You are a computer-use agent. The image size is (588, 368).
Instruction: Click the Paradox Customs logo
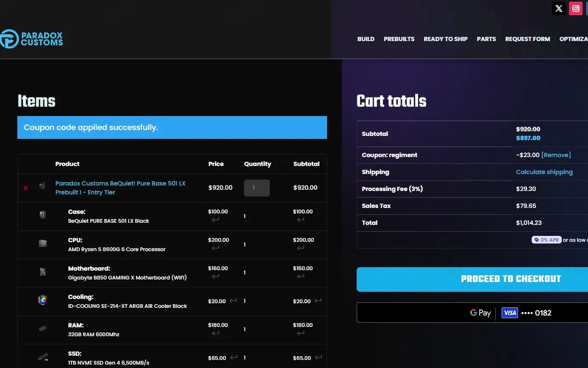click(32, 39)
